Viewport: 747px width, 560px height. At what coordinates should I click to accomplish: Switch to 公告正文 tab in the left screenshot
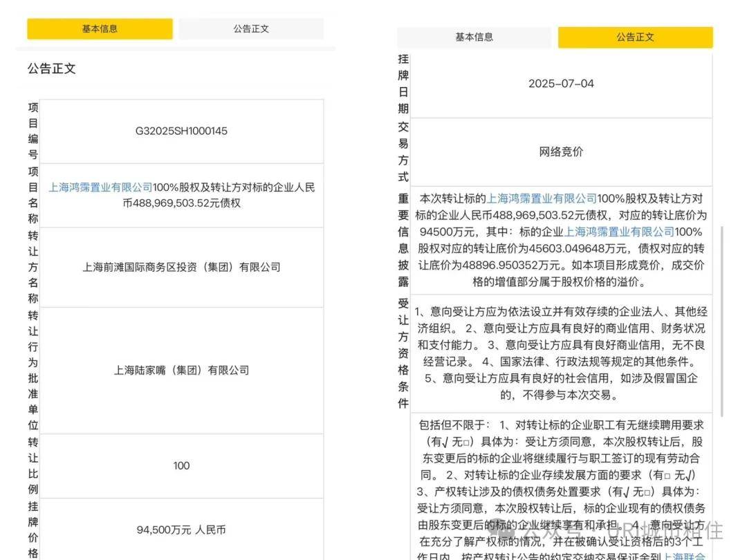(251, 28)
